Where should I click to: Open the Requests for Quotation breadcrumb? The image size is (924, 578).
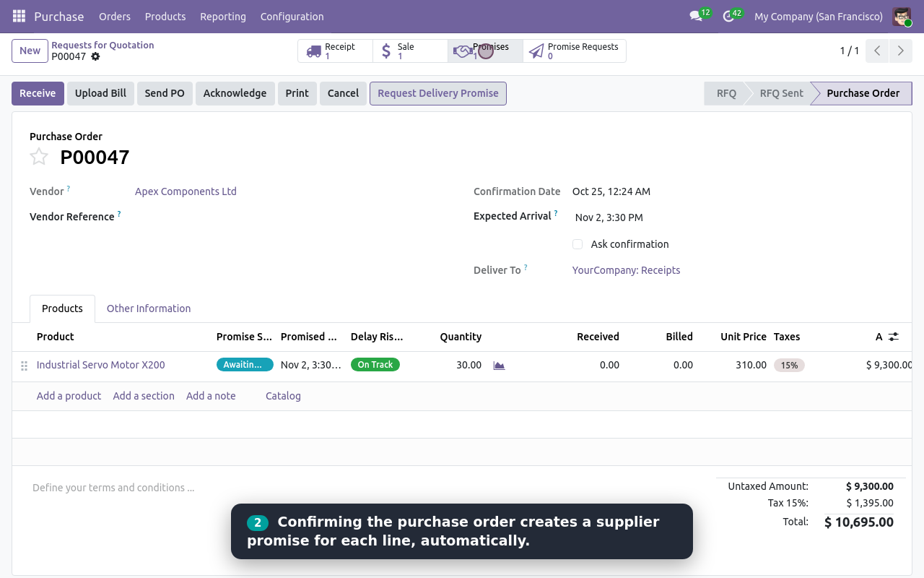(x=103, y=45)
